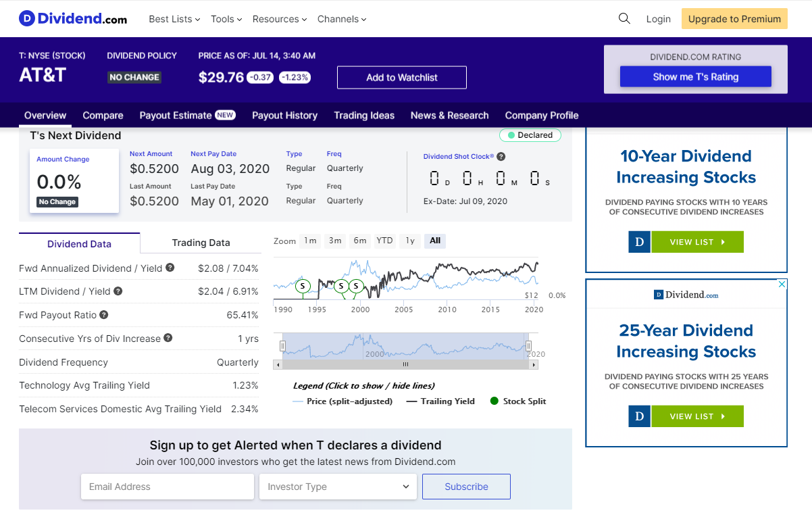Open the Trading Ideas tab
812x517 pixels.
pos(364,115)
